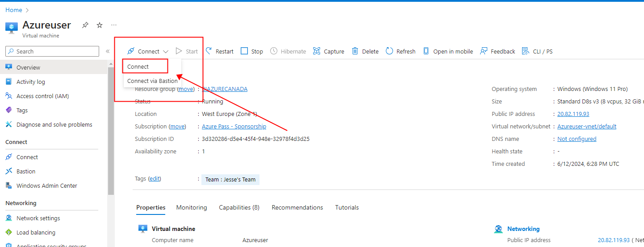Screen dimensions: 644x247
Task: Delete the VM using the trash icon
Action: coord(355,51)
